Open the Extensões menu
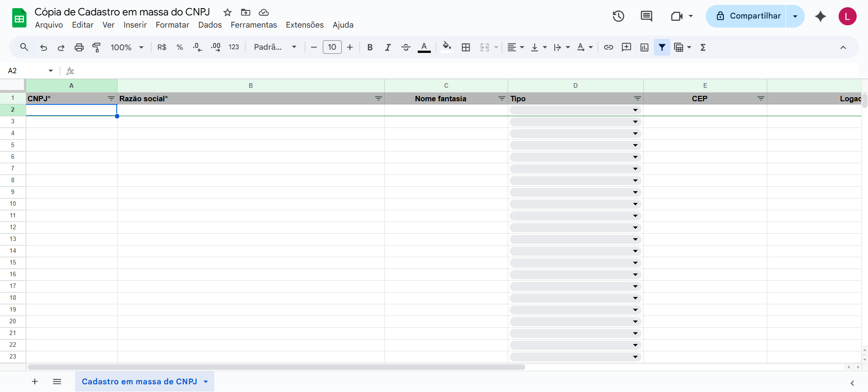Viewport: 868px width, 392px height. [x=304, y=25]
